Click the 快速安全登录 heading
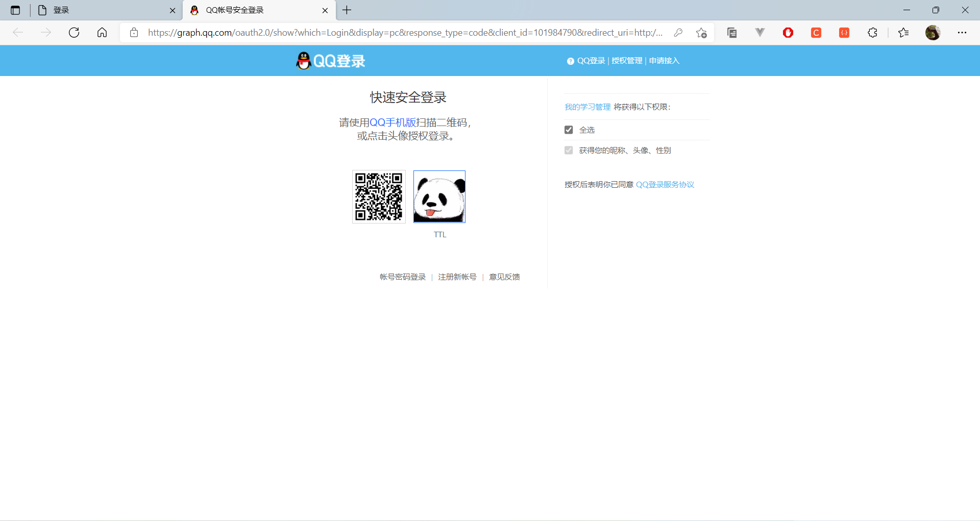This screenshot has width=980, height=521. tap(408, 97)
